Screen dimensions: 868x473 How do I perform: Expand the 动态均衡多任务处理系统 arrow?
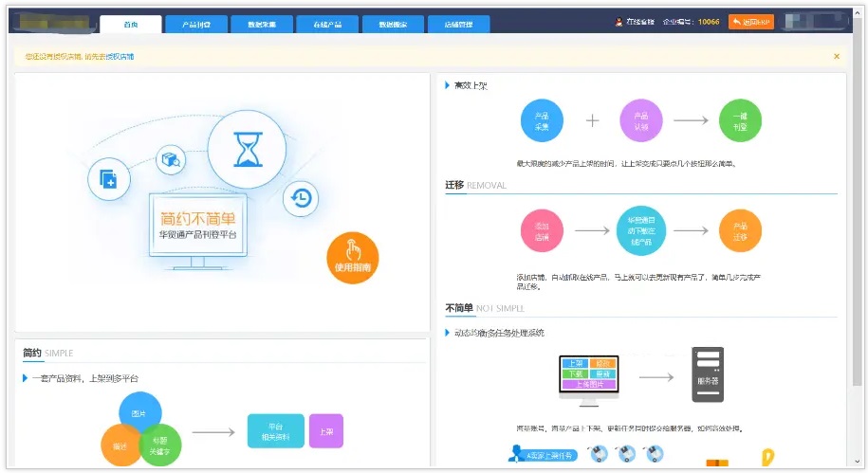448,333
